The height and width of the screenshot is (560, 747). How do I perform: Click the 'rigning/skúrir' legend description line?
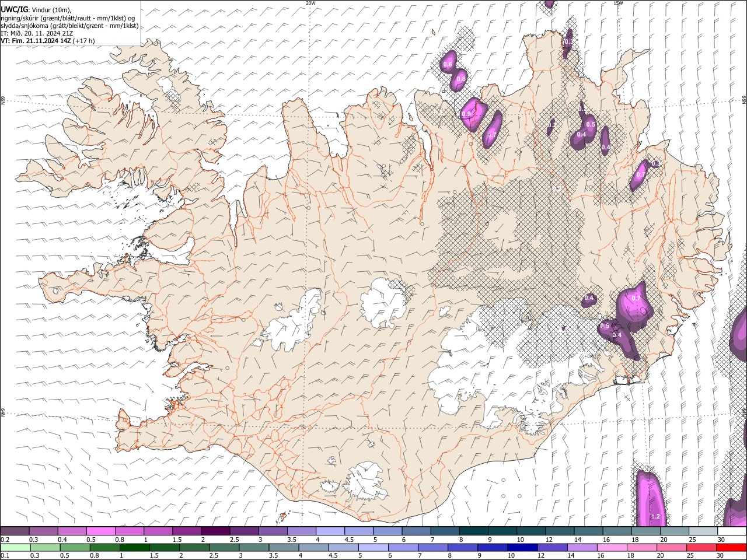coord(68,18)
